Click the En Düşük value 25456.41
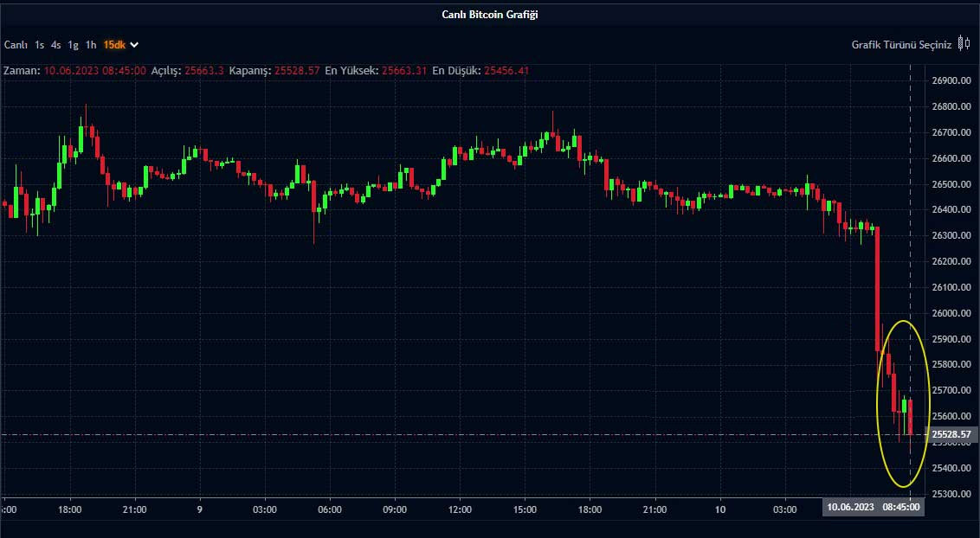Screen dimensions: 980x538 506,70
